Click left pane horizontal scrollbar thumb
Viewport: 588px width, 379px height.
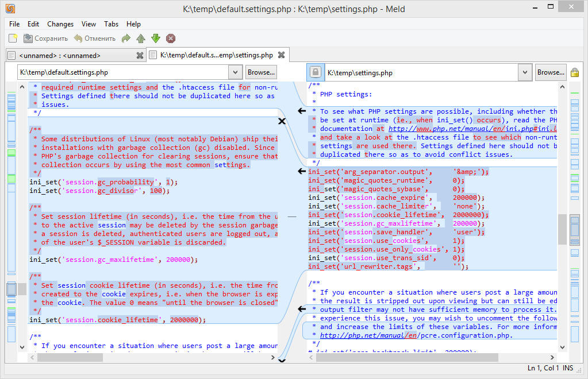(x=70, y=358)
